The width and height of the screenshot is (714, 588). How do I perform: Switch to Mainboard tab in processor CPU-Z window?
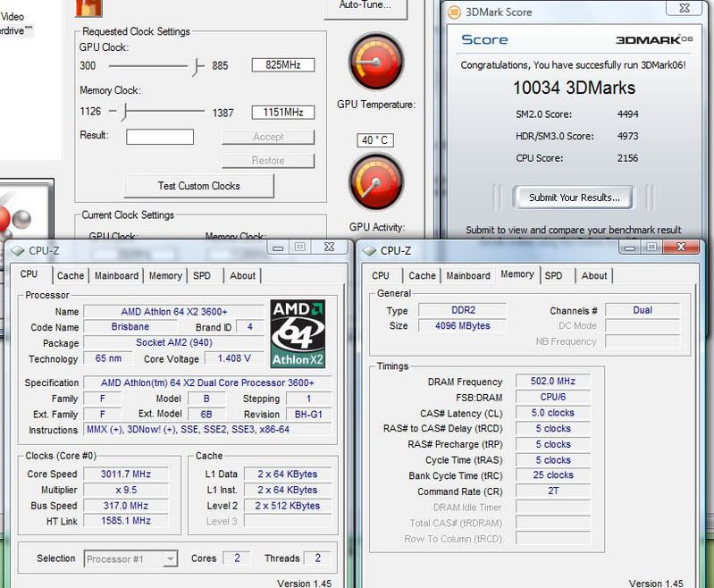tap(117, 276)
